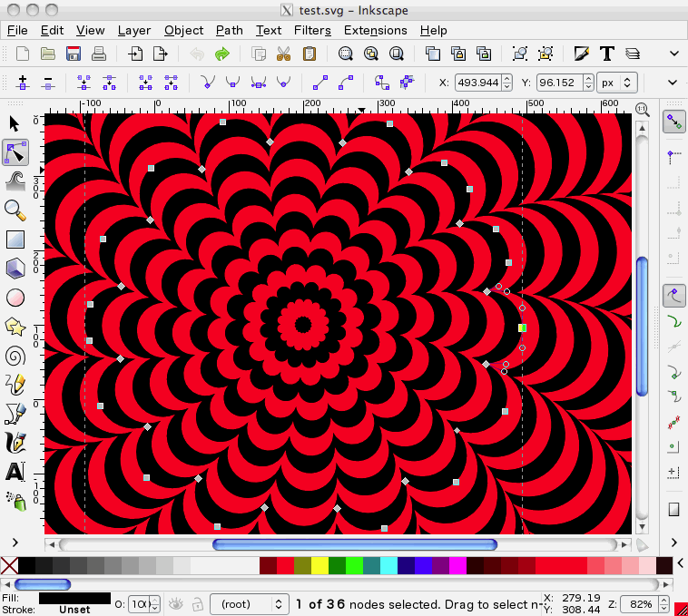688x616 pixels.
Task: Select the Bezier pen tool
Action: click(15, 414)
